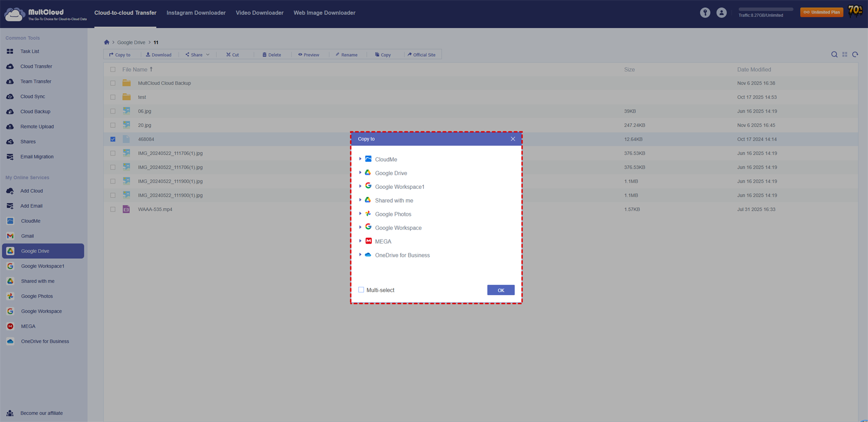868x422 pixels.
Task: Click OK in Copy to dialog
Action: (x=501, y=290)
